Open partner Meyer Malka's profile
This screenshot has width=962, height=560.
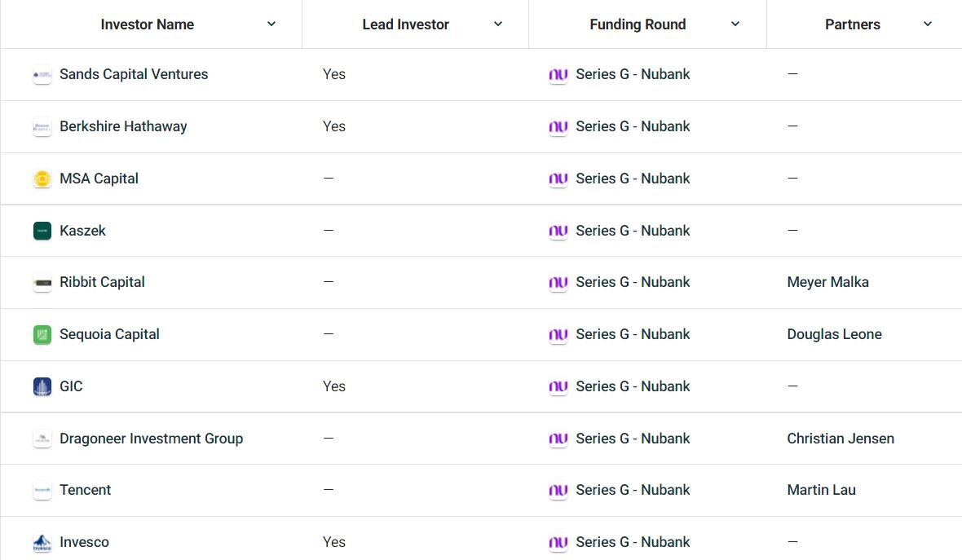pos(827,282)
